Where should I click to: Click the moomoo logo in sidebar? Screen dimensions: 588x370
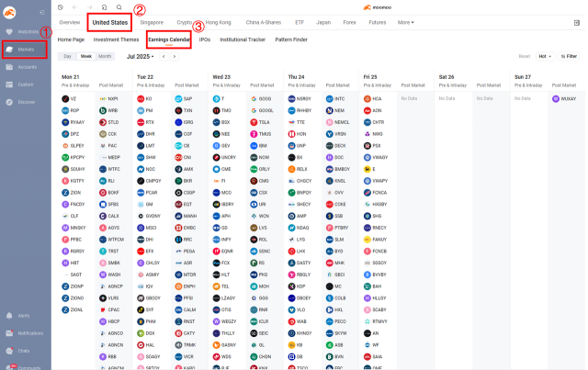point(9,12)
